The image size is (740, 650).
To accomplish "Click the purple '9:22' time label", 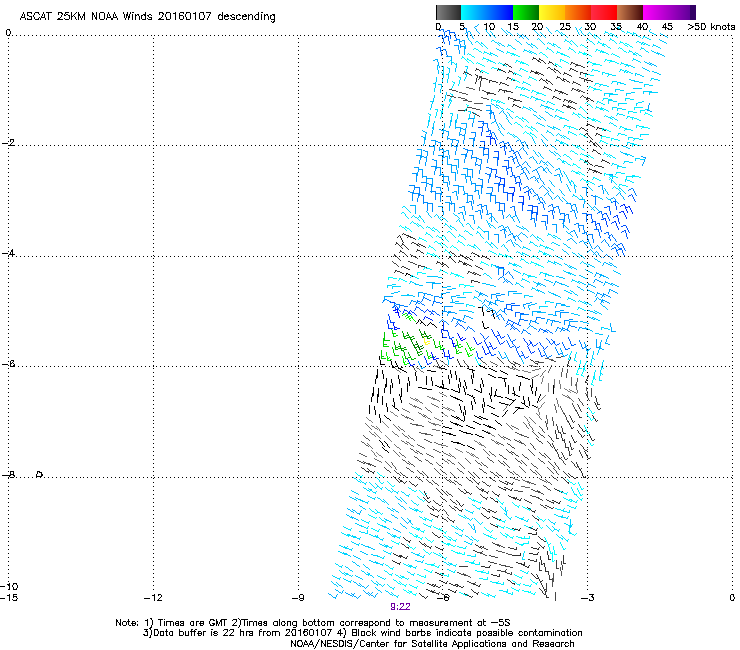I will tap(400, 607).
